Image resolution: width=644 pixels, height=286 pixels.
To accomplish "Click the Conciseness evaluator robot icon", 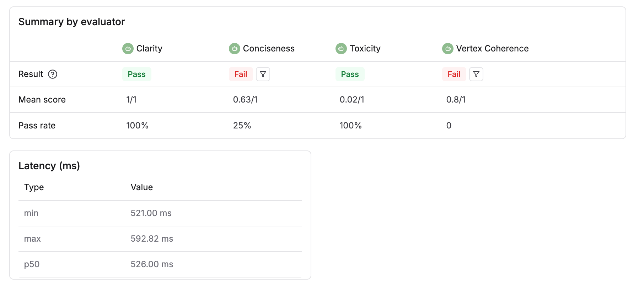I will tap(235, 49).
